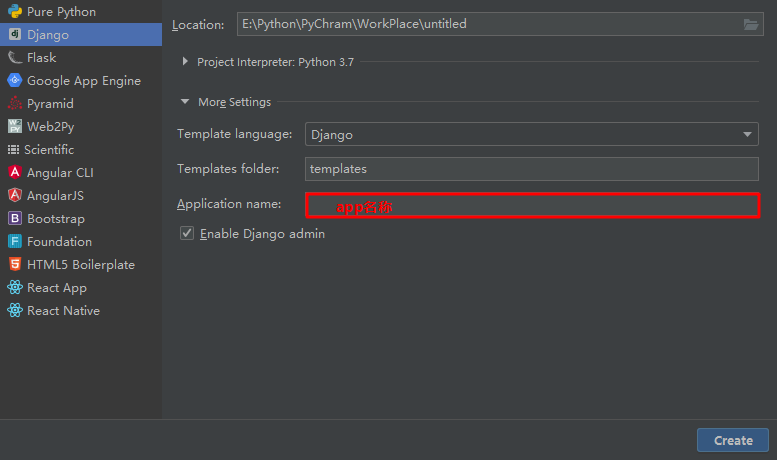Viewport: 777px width, 460px height.
Task: Click the Pure Python snake icon
Action: coord(15,11)
